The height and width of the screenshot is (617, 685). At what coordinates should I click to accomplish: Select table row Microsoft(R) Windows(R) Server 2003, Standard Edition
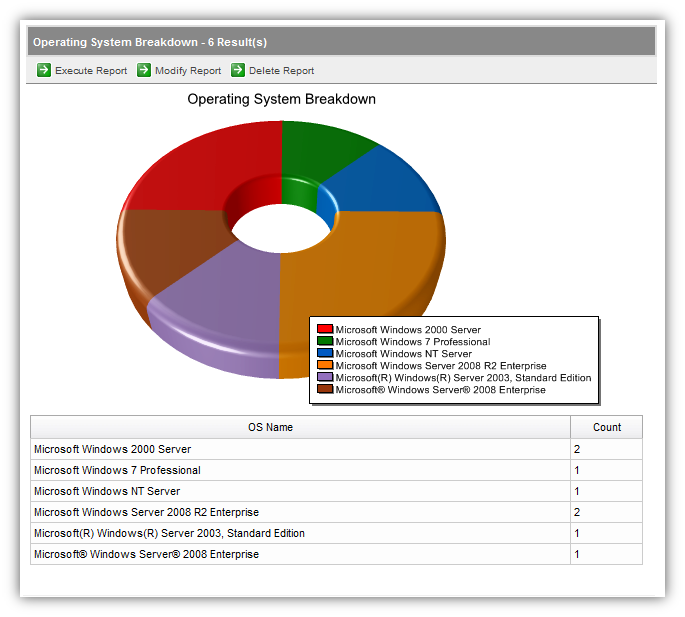click(336, 533)
